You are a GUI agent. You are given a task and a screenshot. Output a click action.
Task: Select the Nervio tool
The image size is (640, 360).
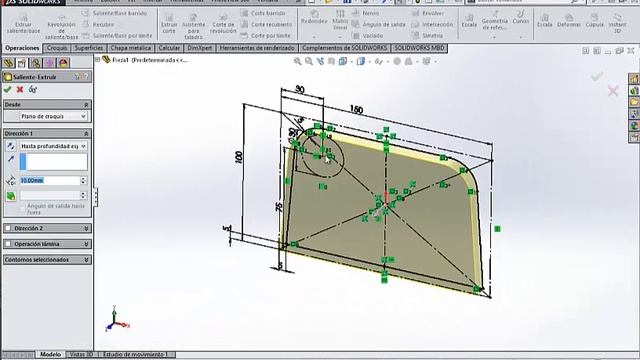click(x=366, y=13)
